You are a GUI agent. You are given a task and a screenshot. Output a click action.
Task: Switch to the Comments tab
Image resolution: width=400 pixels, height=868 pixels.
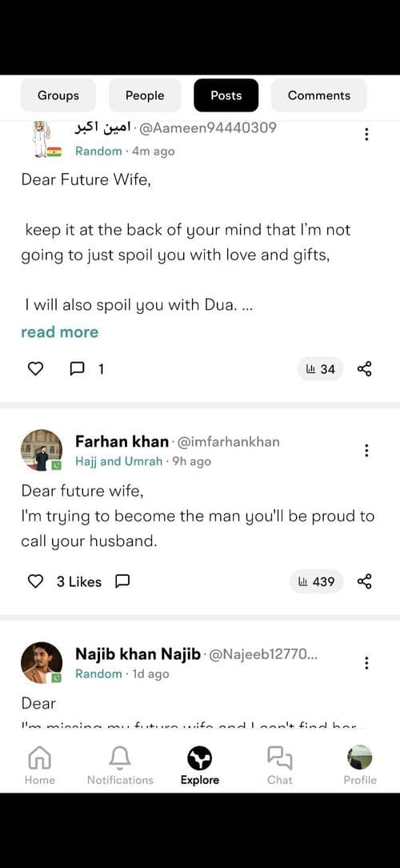click(318, 95)
